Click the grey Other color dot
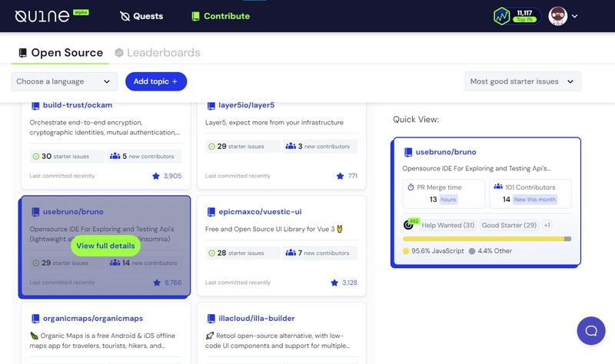 pyautogui.click(x=472, y=251)
